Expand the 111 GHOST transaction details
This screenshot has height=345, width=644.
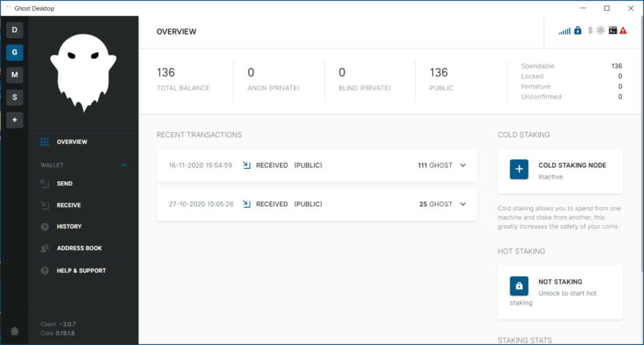(464, 165)
